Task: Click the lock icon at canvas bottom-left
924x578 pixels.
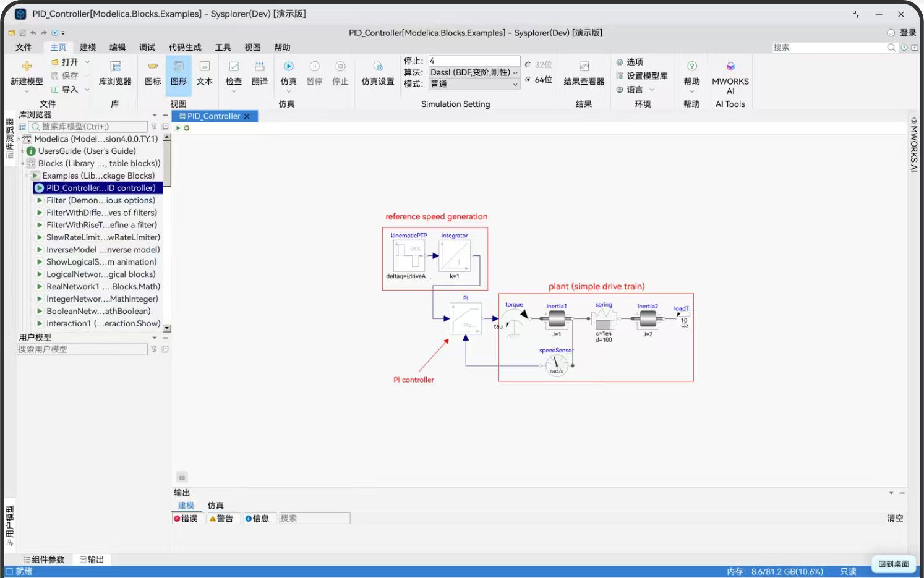Action: (182, 477)
